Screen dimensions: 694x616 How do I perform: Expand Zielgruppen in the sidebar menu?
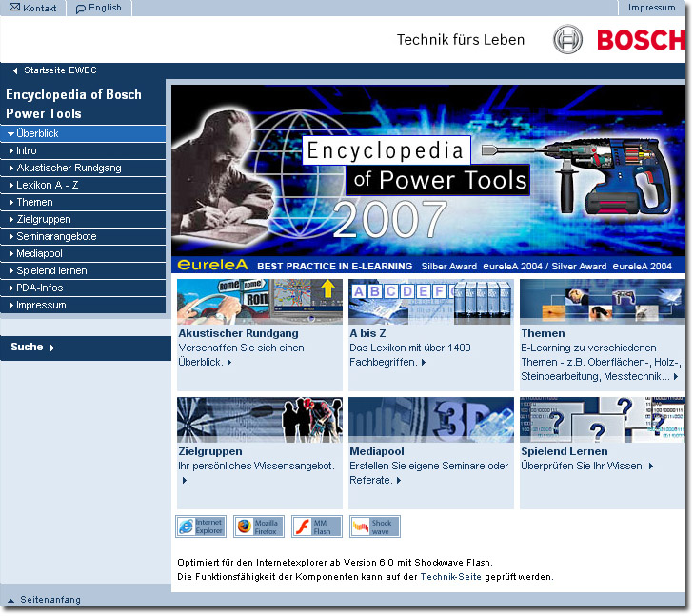pos(11,220)
